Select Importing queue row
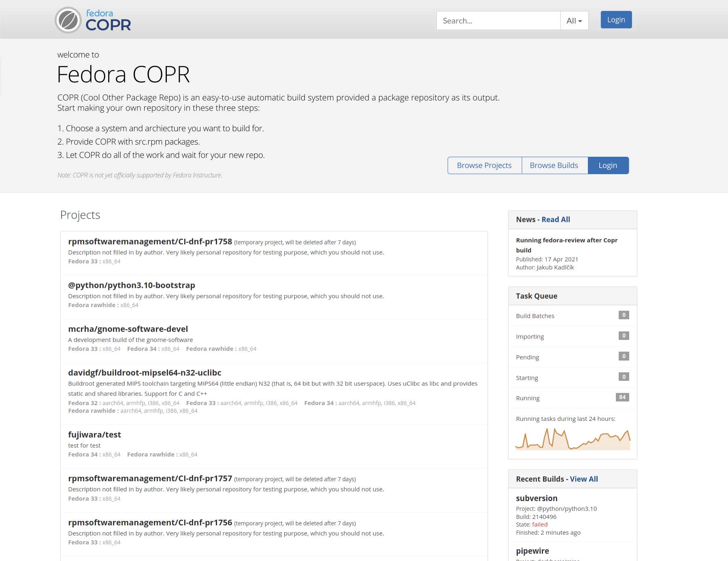This screenshot has width=728, height=561. (573, 336)
